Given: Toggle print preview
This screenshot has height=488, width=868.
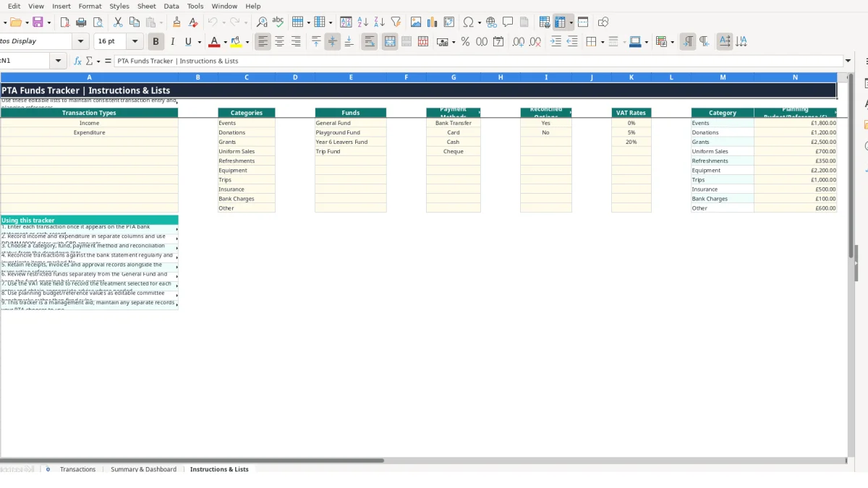Looking at the screenshot, I should point(98,22).
